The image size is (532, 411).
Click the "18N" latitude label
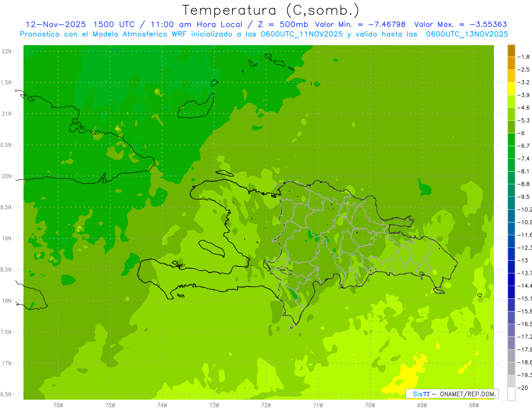tap(7, 301)
